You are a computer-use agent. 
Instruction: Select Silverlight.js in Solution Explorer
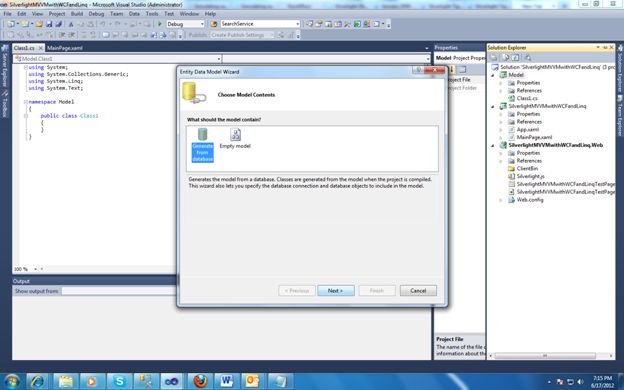pyautogui.click(x=530, y=176)
